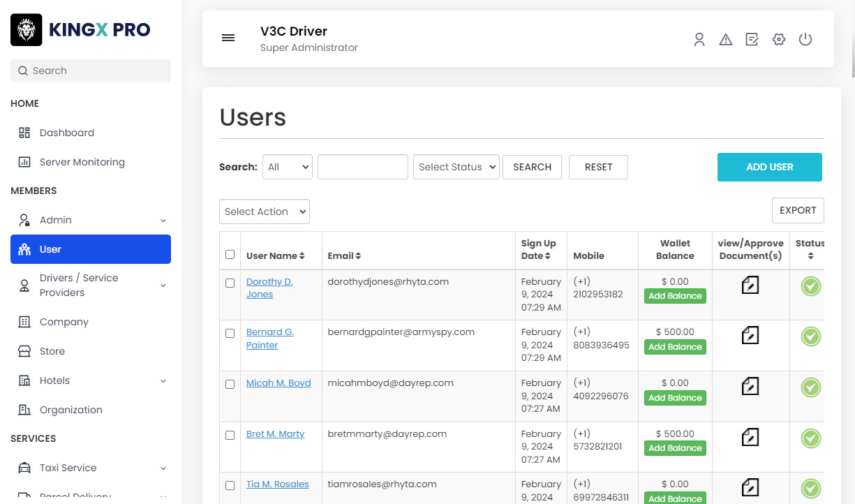Toggle the hamburger menu icon

(x=228, y=38)
